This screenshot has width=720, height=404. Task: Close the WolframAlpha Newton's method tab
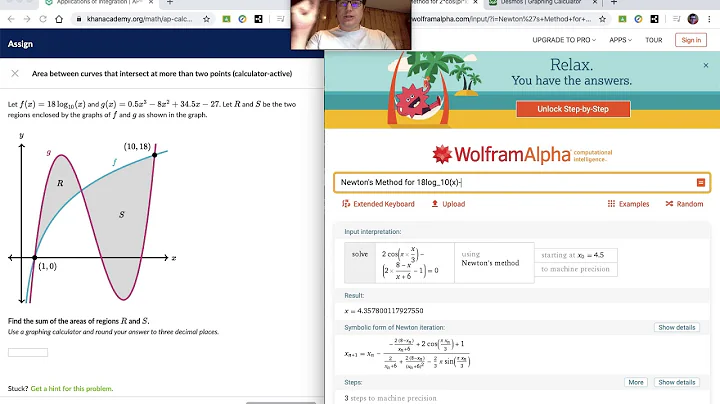(x=475, y=2)
